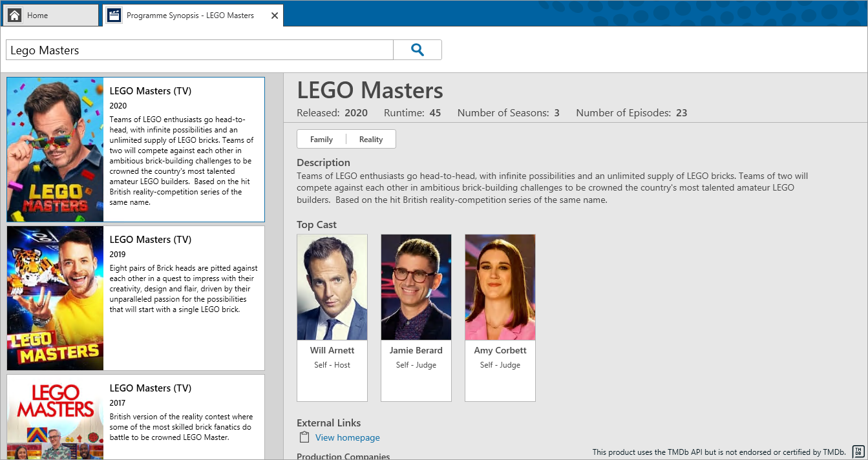This screenshot has height=460, width=868.
Task: Click the LEGO Masters main title heading
Action: (370, 90)
